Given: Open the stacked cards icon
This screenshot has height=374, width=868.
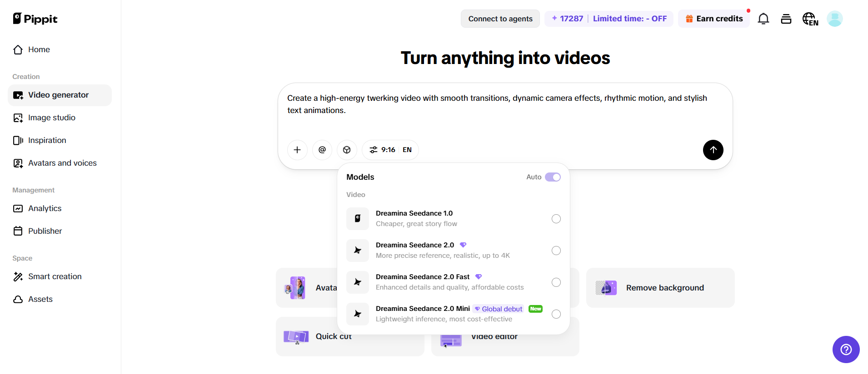Looking at the screenshot, I should click(x=786, y=19).
